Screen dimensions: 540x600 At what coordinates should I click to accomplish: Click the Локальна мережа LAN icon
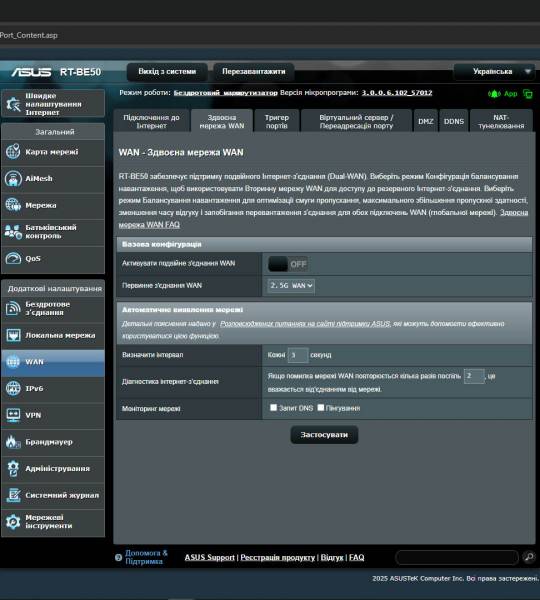coord(13,335)
